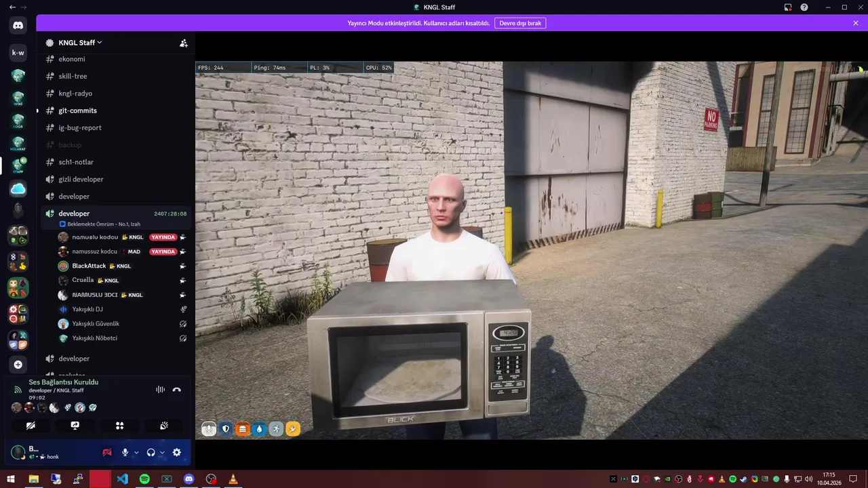Viewport: 868px width, 488px height.
Task: Open Spotify from the taskbar
Action: pyautogui.click(x=144, y=479)
